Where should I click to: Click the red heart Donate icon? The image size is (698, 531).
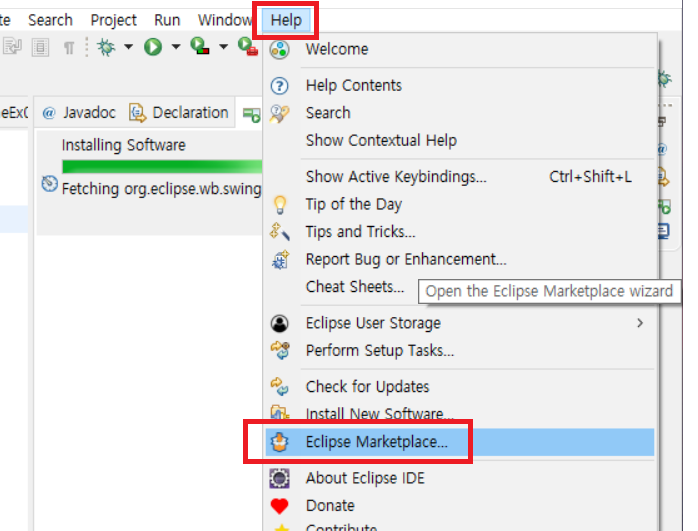coord(280,507)
